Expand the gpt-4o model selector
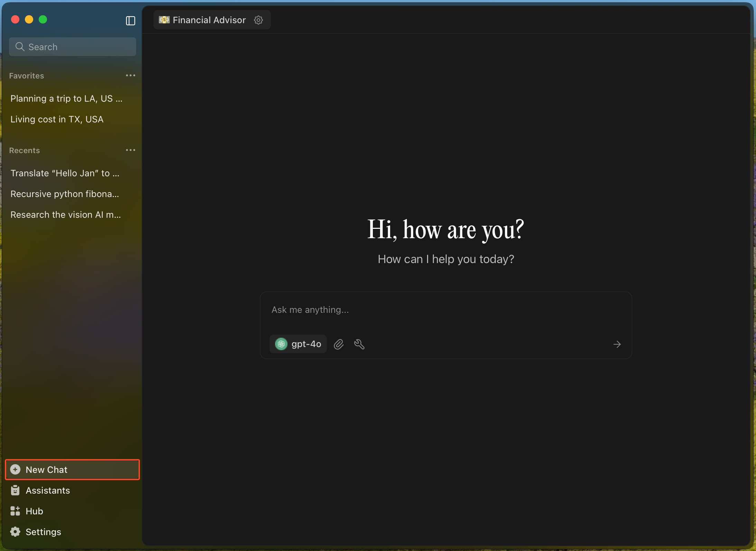Viewport: 756px width, 551px height. tap(298, 344)
